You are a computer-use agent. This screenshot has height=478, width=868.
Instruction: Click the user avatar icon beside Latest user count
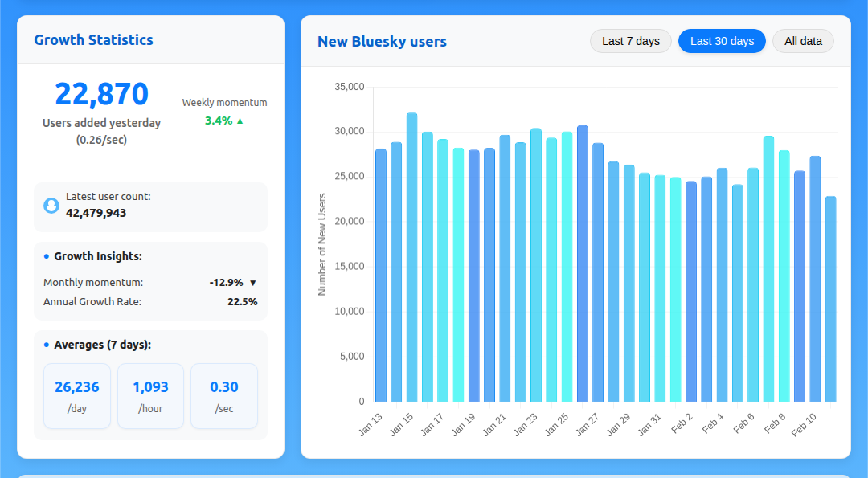[x=51, y=206]
